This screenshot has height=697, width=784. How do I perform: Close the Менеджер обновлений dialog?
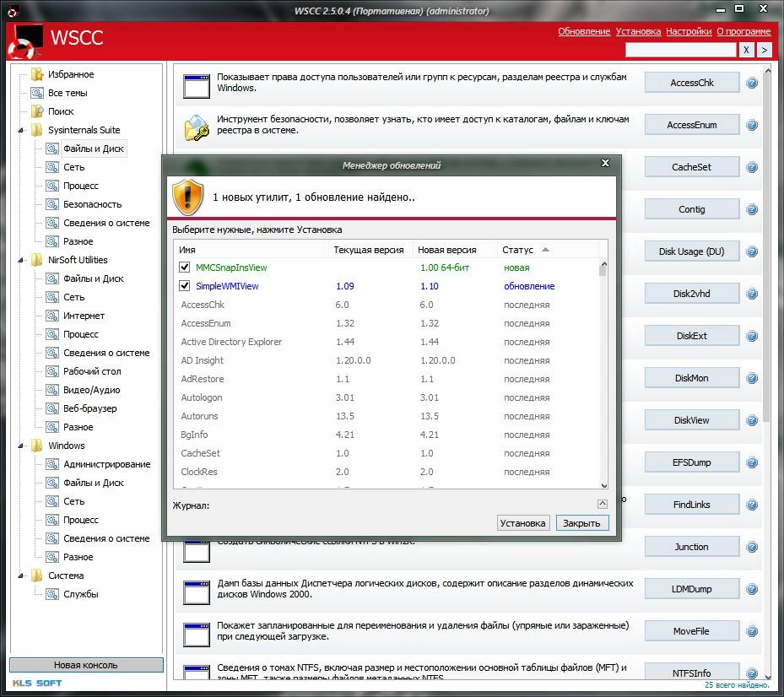[x=605, y=163]
